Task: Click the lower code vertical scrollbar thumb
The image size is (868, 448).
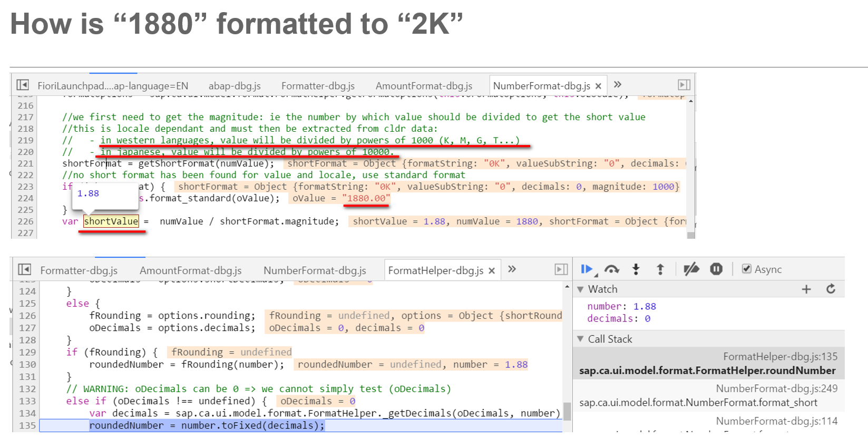Action: pyautogui.click(x=567, y=411)
